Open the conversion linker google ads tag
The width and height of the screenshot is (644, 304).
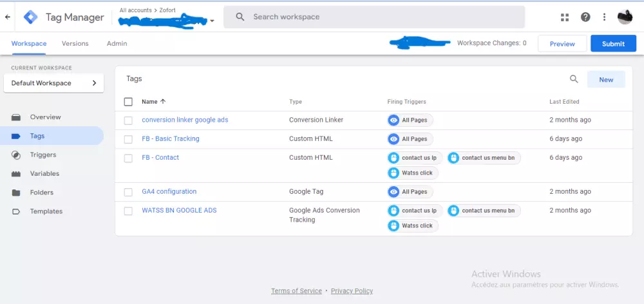[185, 120]
